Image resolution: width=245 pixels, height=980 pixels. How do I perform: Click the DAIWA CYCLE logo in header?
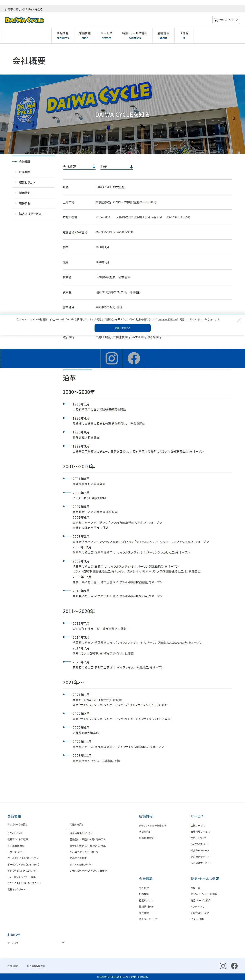(24, 20)
